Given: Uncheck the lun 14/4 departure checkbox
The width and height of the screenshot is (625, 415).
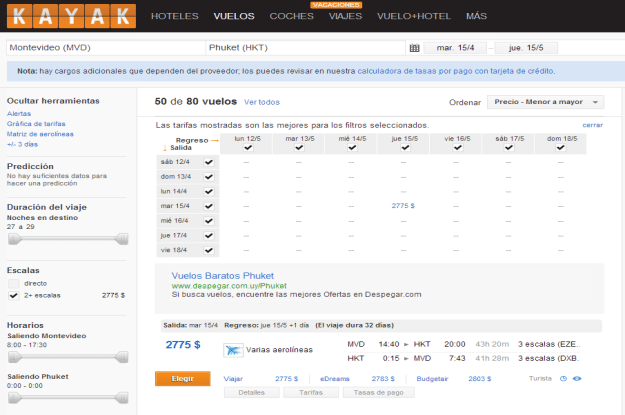Looking at the screenshot, I should [209, 192].
